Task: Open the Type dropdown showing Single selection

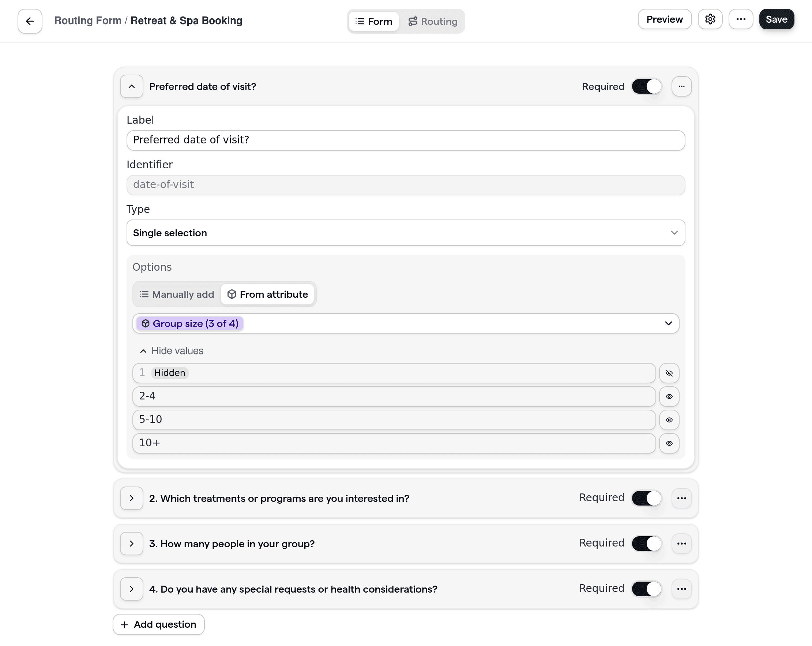Action: coord(405,233)
